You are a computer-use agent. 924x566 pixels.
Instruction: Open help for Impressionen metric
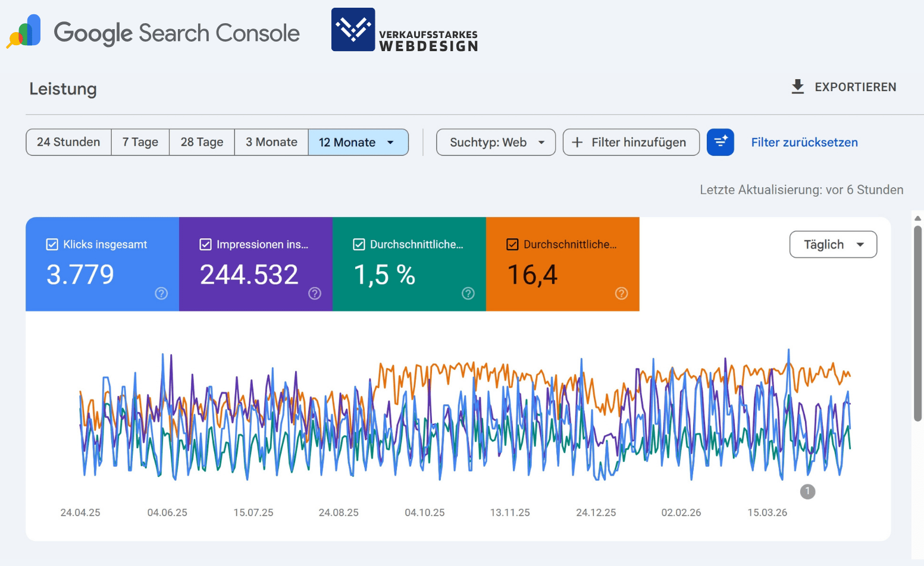314,293
